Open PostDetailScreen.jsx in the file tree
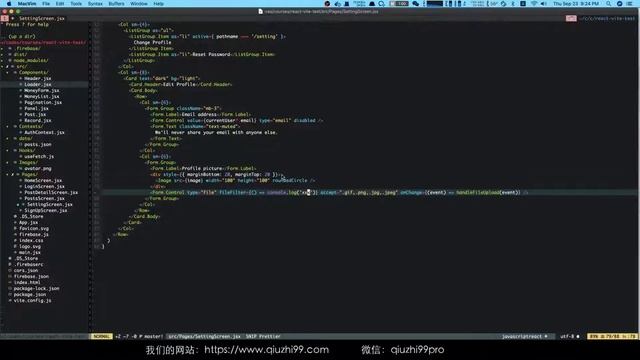 pyautogui.click(x=51, y=192)
